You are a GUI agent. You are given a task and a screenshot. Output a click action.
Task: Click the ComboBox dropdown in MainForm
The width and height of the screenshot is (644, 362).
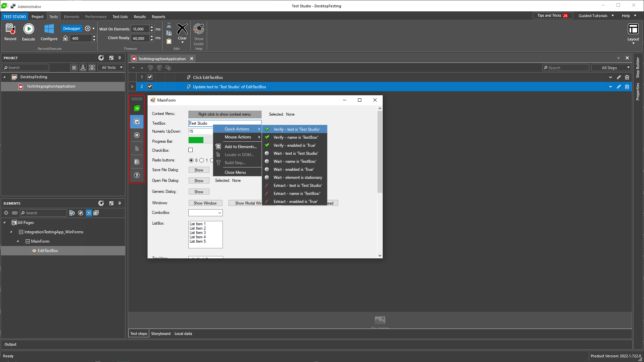click(219, 213)
